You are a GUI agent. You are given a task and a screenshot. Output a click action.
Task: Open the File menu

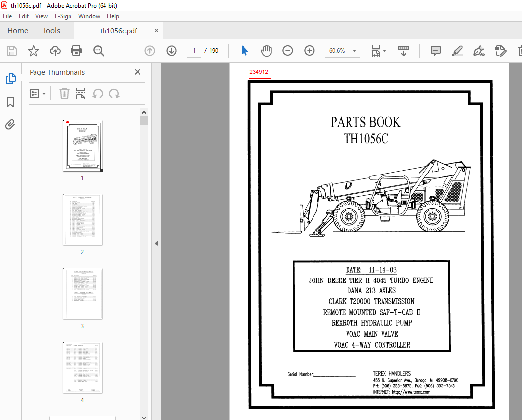click(7, 16)
